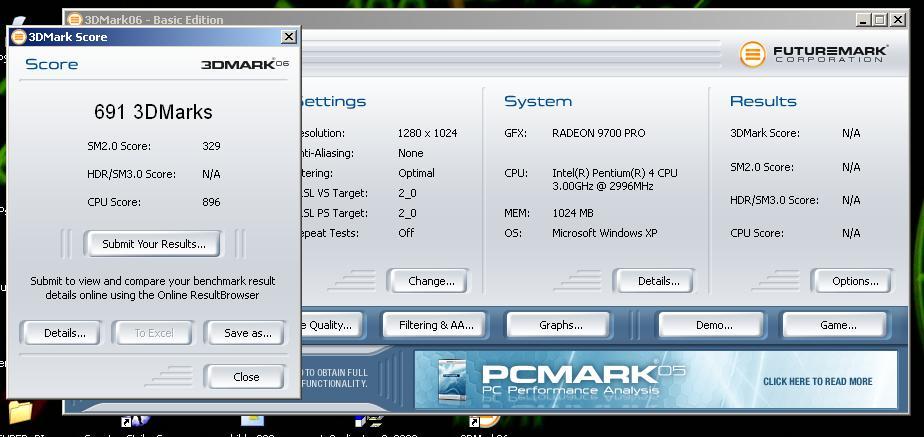Click the Futuremark Corporation logo

coord(814,54)
